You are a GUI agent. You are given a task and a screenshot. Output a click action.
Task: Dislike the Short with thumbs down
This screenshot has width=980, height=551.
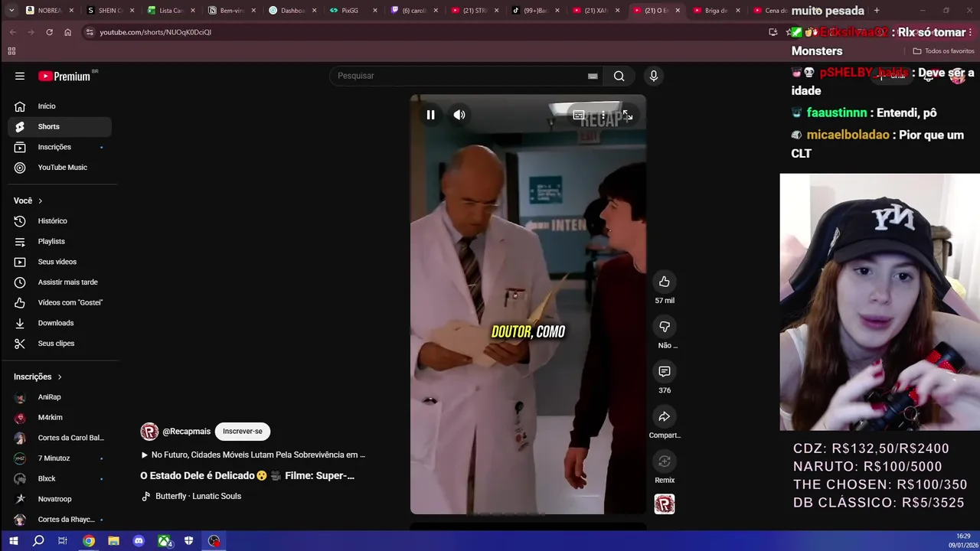pyautogui.click(x=665, y=327)
